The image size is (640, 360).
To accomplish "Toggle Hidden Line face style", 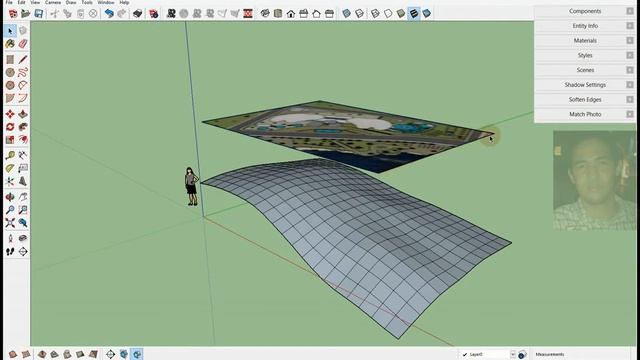I will 388,13.
